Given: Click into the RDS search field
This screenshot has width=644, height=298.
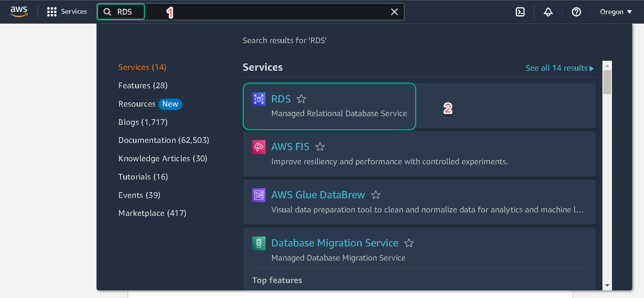Looking at the screenshot, I should tap(251, 12).
